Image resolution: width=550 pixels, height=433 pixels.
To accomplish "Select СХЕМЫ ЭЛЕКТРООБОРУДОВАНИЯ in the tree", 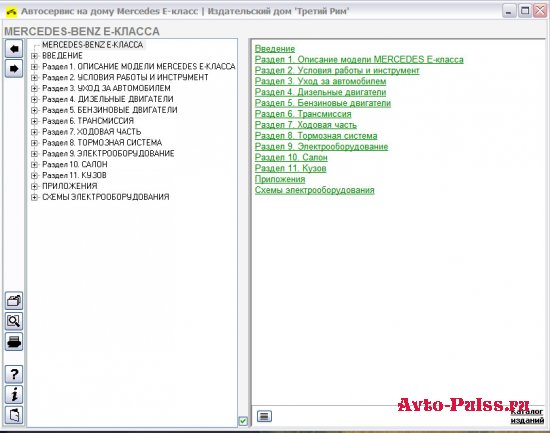I will 106,197.
